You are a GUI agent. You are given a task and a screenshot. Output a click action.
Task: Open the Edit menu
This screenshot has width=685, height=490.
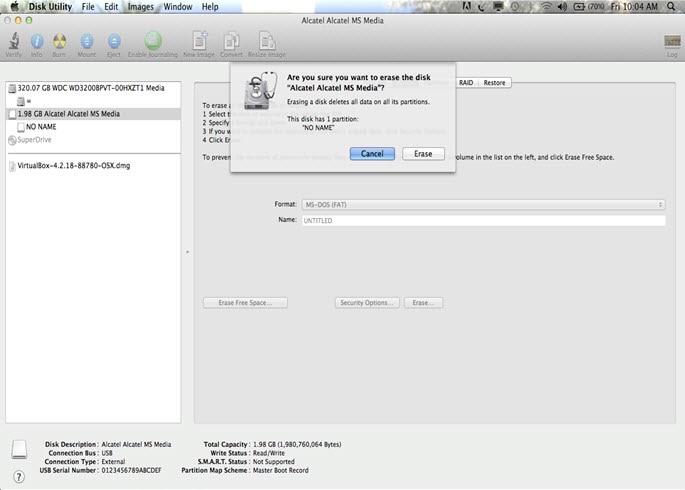111,7
